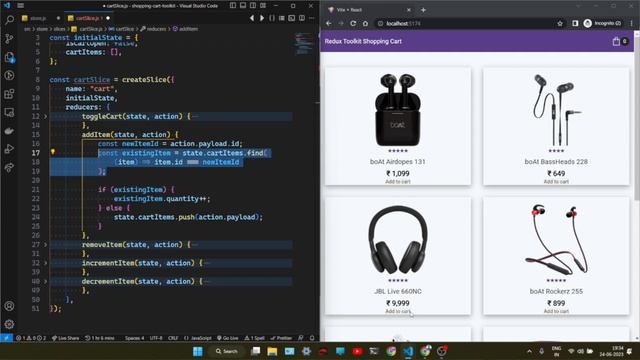Open the notifications bell in status bar
Image resolution: width=640 pixels, height=360 pixels.
click(x=312, y=338)
